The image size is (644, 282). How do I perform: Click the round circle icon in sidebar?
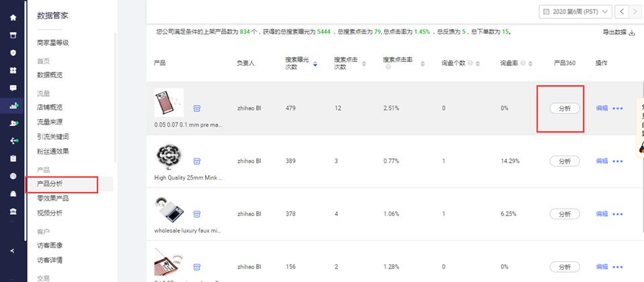pos(13,176)
